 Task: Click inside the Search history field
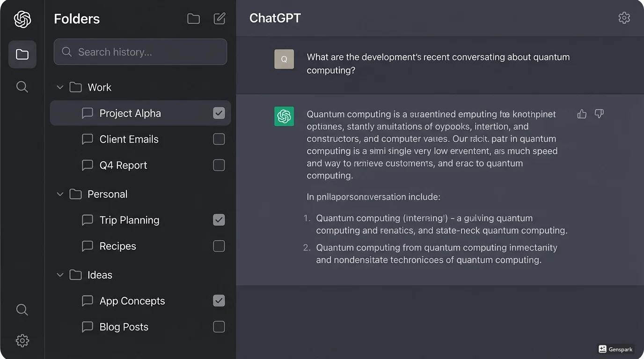[140, 52]
